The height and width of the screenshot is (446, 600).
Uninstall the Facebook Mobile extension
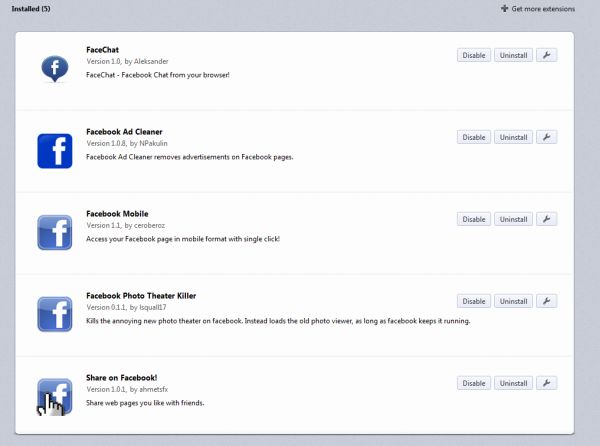coord(513,219)
